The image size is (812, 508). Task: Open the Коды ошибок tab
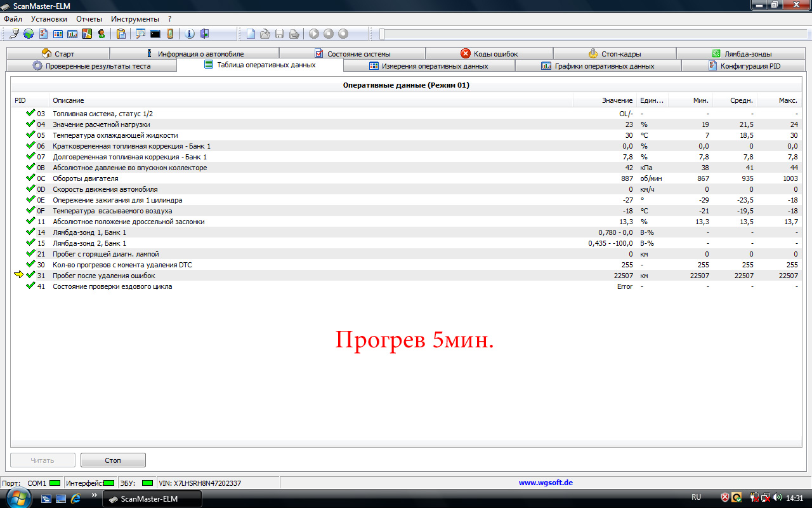[x=489, y=54]
